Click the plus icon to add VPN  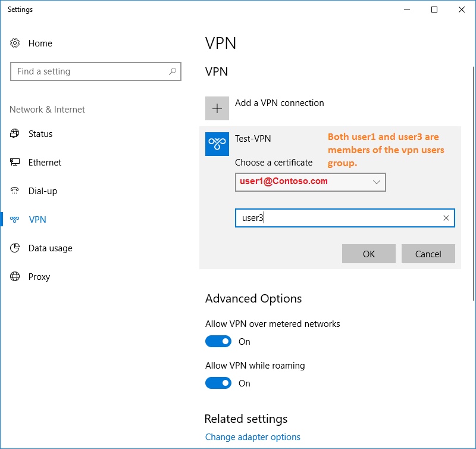(217, 108)
